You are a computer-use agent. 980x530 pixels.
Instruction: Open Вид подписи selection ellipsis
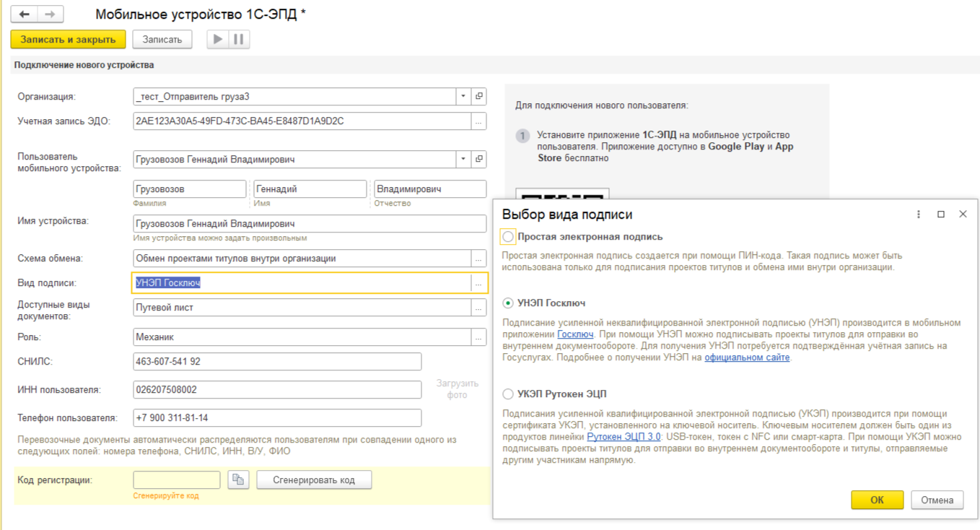(x=478, y=283)
